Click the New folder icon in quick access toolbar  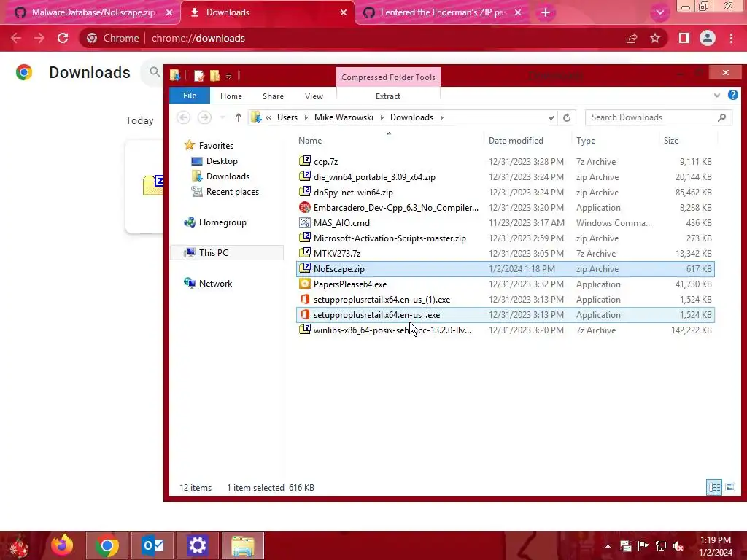click(x=215, y=76)
